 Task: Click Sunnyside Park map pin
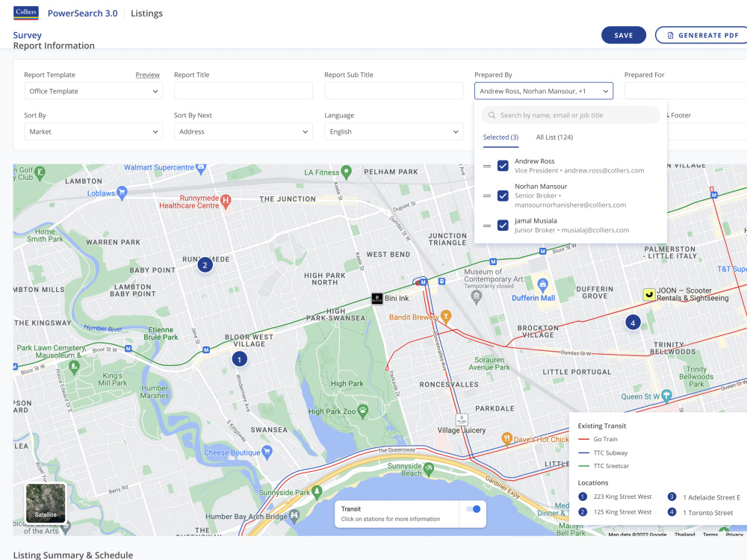click(317, 492)
